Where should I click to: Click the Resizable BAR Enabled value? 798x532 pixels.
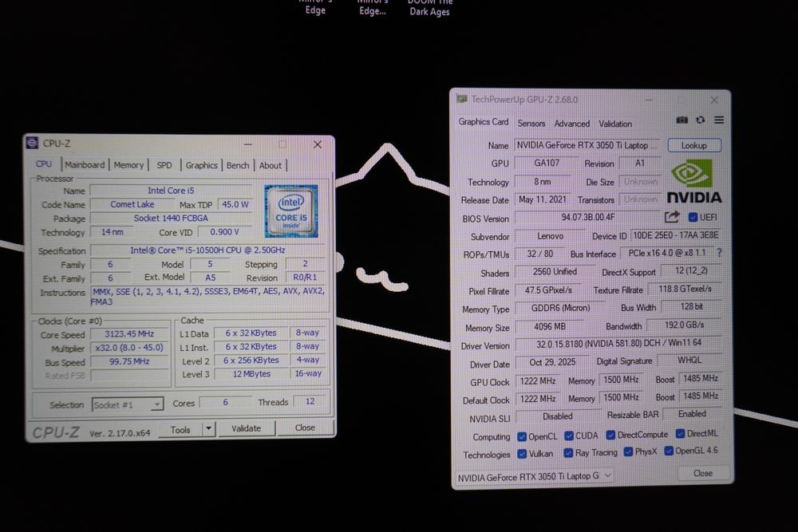[692, 413]
